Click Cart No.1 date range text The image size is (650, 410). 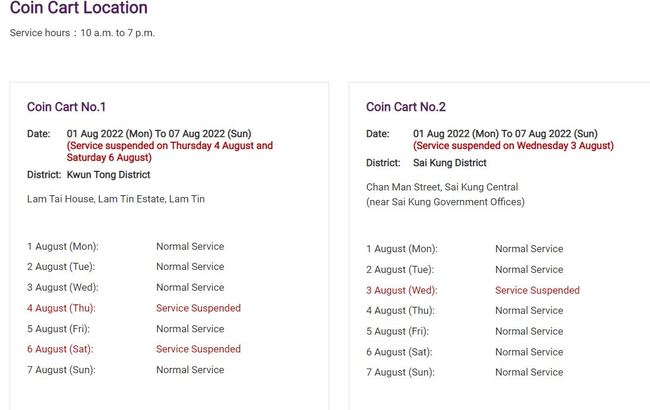click(x=159, y=133)
